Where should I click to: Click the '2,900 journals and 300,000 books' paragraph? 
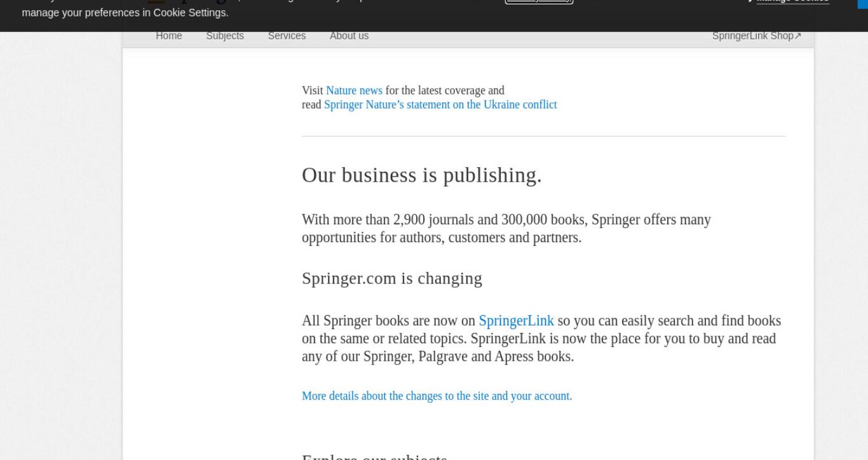point(506,228)
